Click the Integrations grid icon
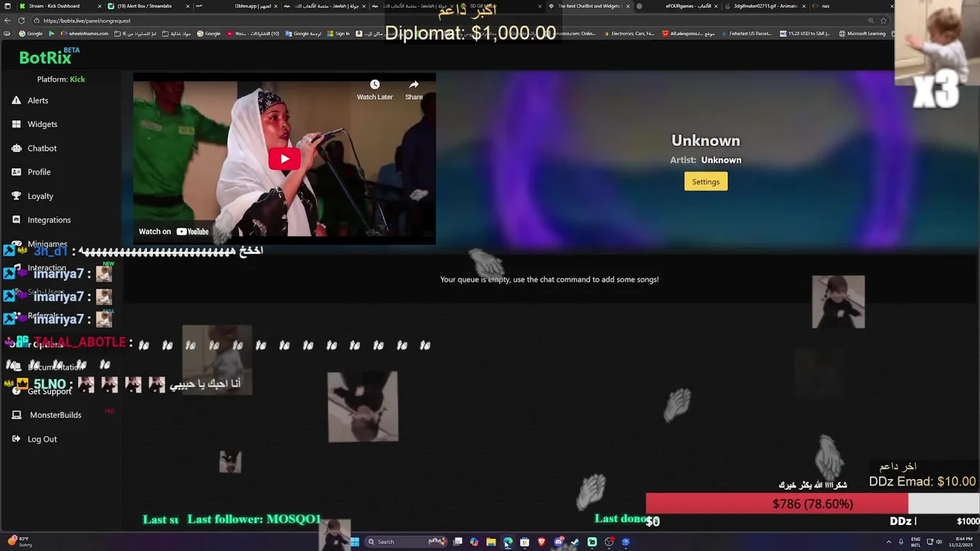This screenshot has width=980, height=551. click(16, 220)
